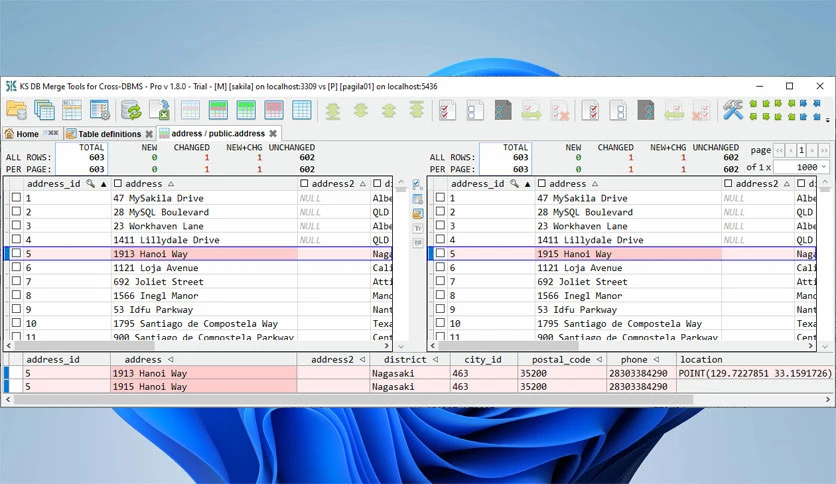Click sort triangle beside right address header
The height and width of the screenshot is (484, 836).
point(595,184)
